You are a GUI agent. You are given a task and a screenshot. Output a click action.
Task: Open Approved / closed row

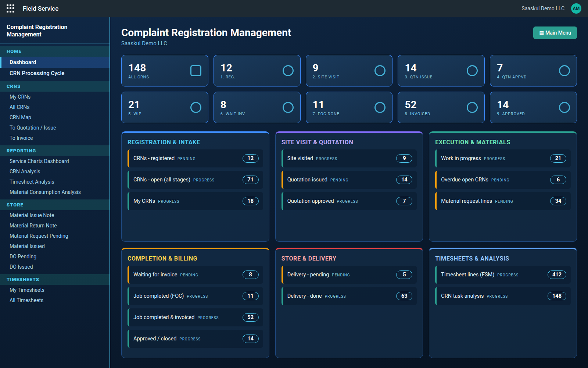click(195, 339)
